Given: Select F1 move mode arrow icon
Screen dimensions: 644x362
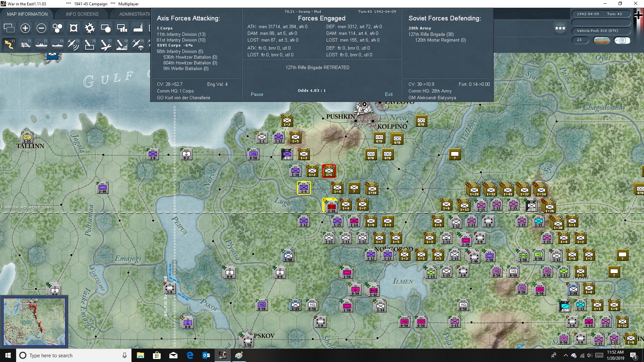Looking at the screenshot, I should pyautogui.click(x=9, y=44).
